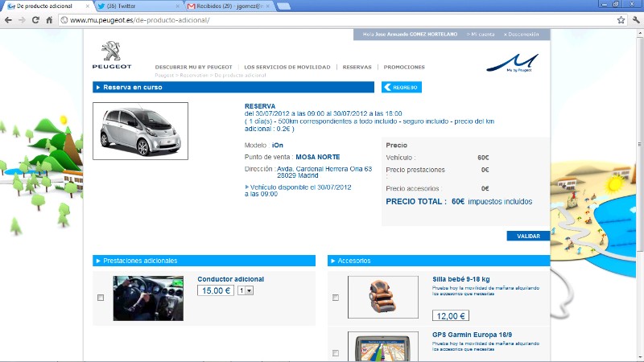
Task: Click the Conductor adicional driver image
Action: (148, 298)
